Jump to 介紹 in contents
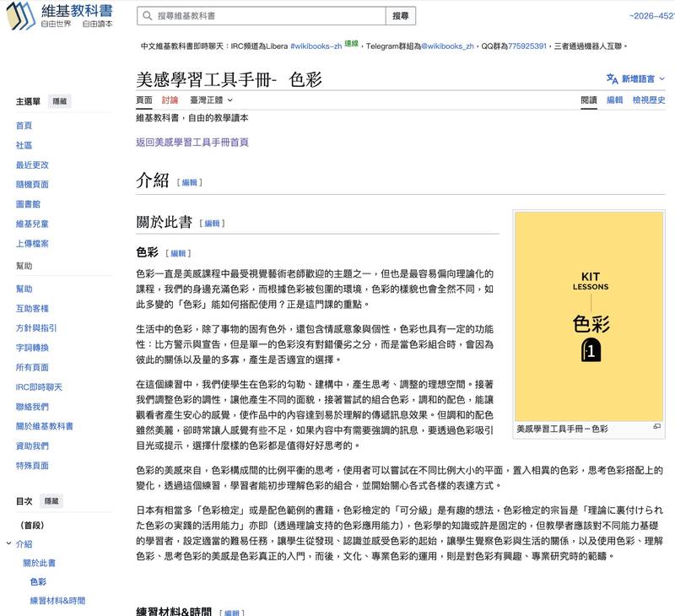Viewport: 675px width, 616px height. tap(24, 544)
